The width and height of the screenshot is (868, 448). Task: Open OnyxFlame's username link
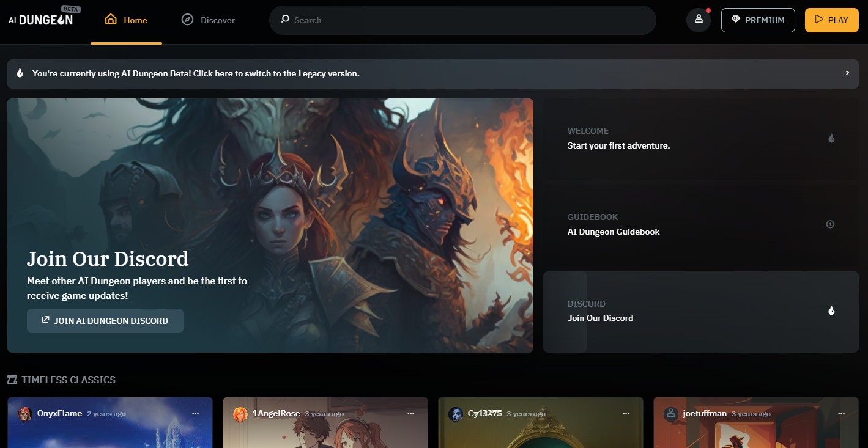pos(59,414)
